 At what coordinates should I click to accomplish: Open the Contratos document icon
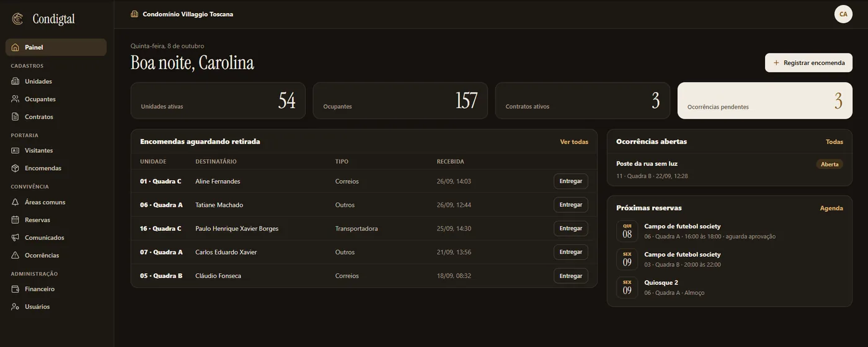15,117
